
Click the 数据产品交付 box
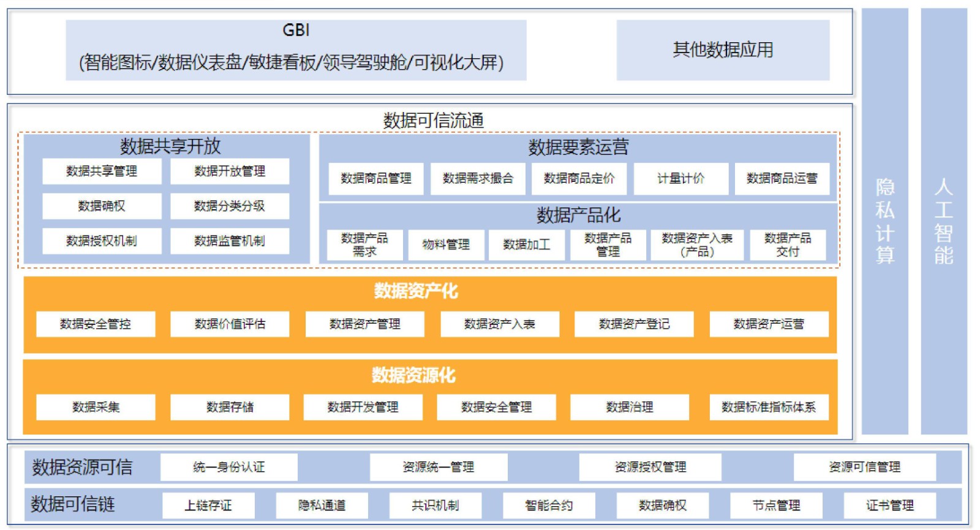coord(788,245)
